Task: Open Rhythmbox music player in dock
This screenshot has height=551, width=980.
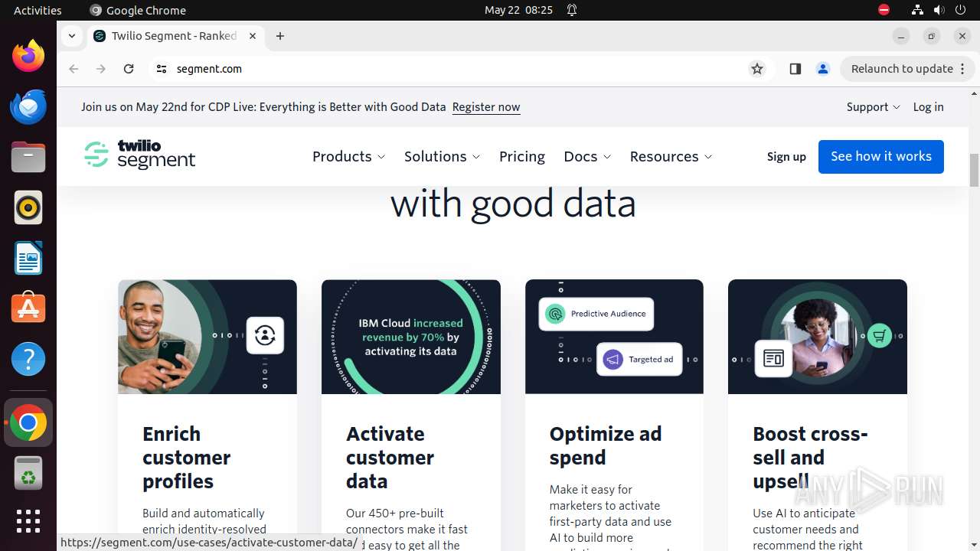Action: [x=28, y=207]
